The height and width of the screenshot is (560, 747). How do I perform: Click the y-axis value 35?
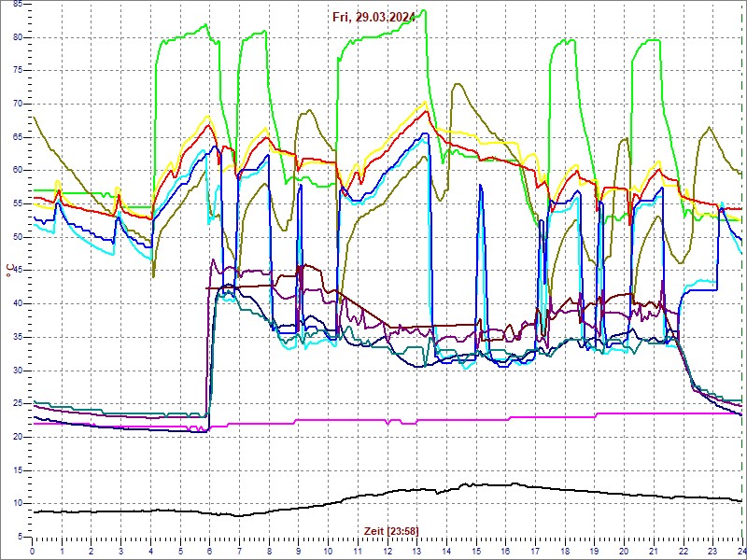[17, 337]
